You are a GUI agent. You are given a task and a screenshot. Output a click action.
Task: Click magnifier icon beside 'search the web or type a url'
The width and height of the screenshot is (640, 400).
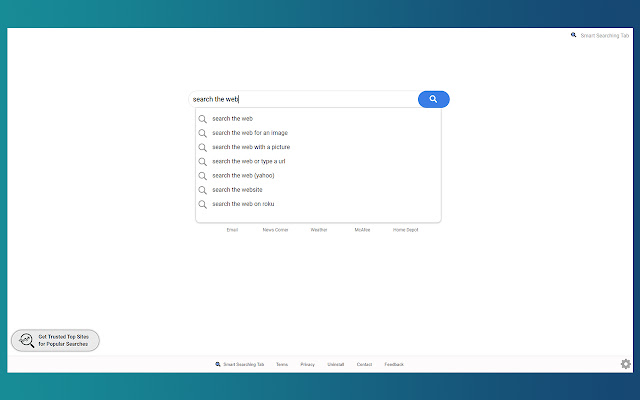click(202, 162)
